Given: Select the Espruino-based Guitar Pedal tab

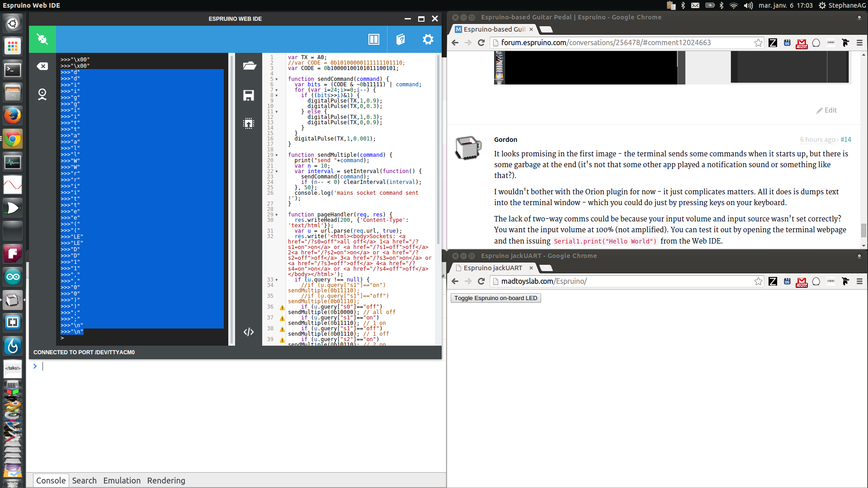Looking at the screenshot, I should [x=494, y=29].
